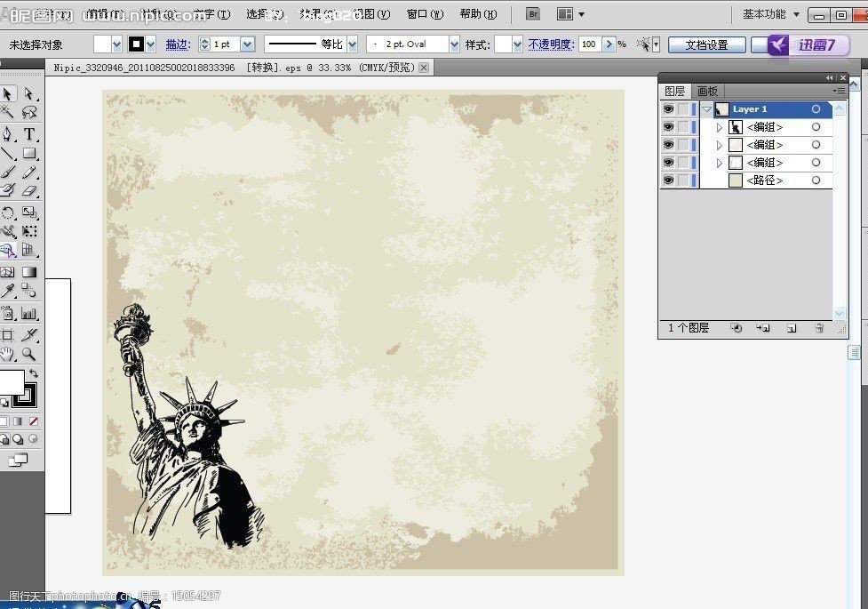This screenshot has height=609, width=868.
Task: Expand the first <编组> group with statue thumbnail
Action: pyautogui.click(x=720, y=127)
